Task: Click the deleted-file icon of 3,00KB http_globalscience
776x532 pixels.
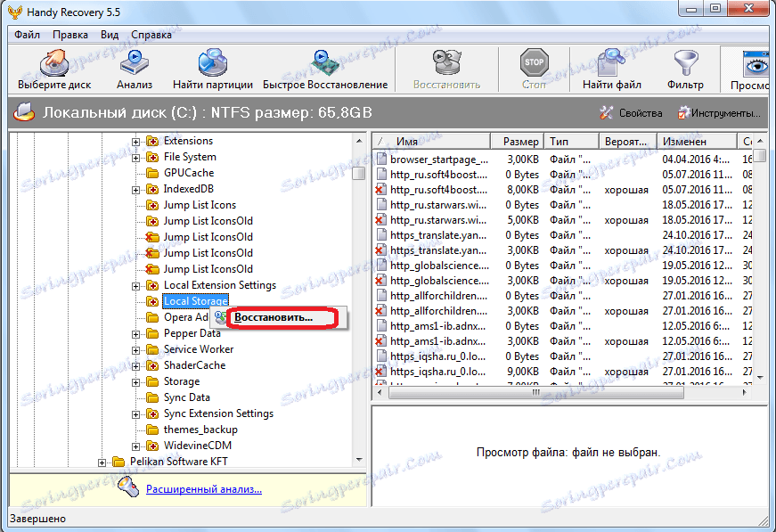Action: tap(380, 281)
